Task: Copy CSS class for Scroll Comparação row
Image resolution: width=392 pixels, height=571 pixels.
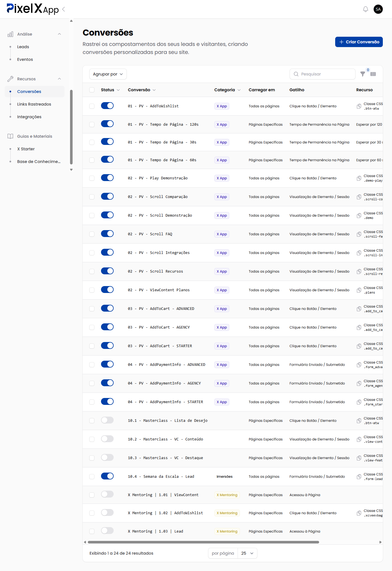Action: (359, 197)
